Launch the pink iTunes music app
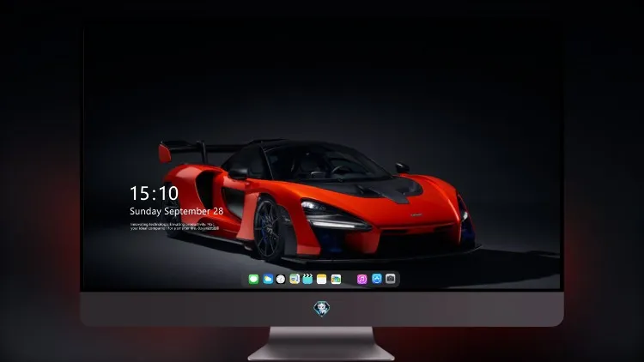The image size is (644, 362). click(361, 279)
